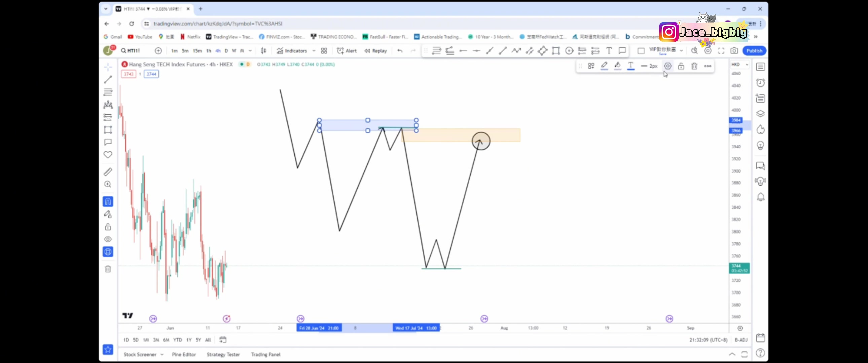The image size is (868, 363).
Task: Switch to the W weekly timeframe
Action: [234, 50]
